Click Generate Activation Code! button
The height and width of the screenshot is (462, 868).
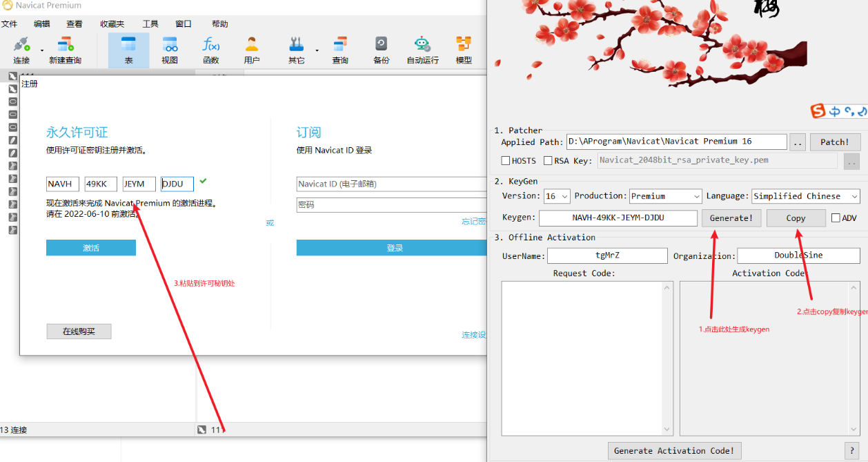click(674, 451)
